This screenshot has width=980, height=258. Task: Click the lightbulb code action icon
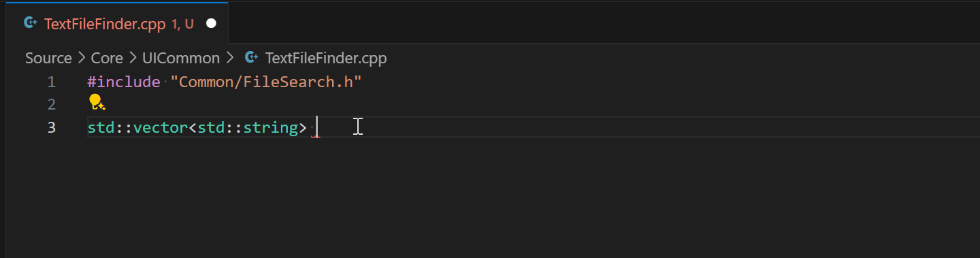coord(96,103)
